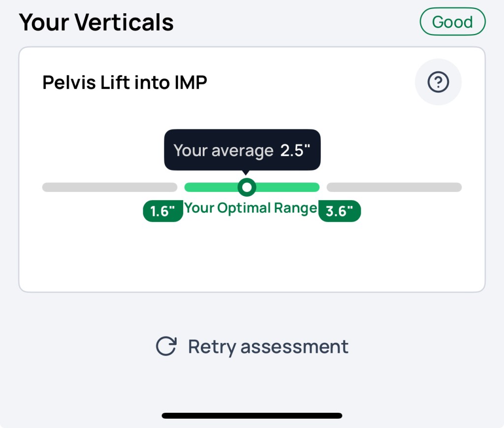504x428 pixels.
Task: Tap the word assessment beside retry icon
Action: (294, 346)
